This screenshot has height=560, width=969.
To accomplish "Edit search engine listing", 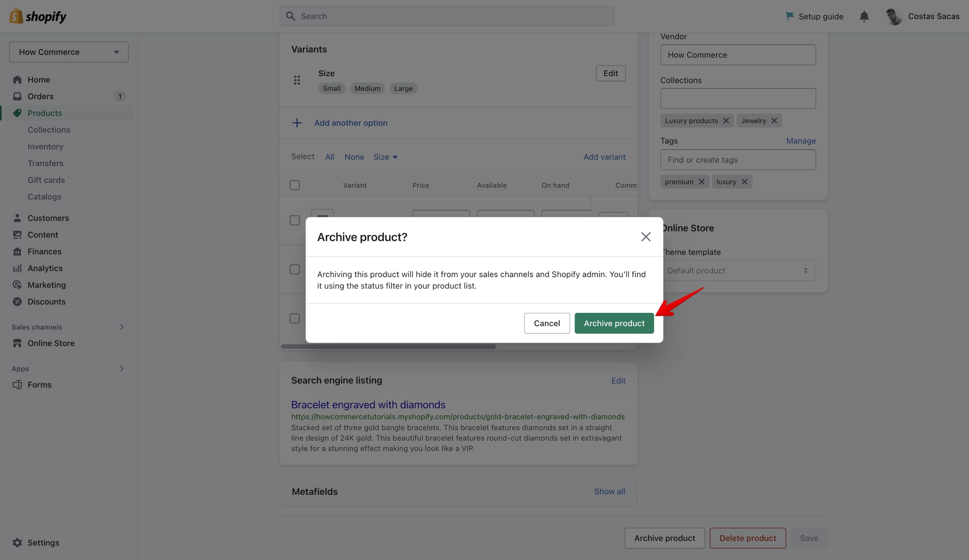I will tap(618, 380).
